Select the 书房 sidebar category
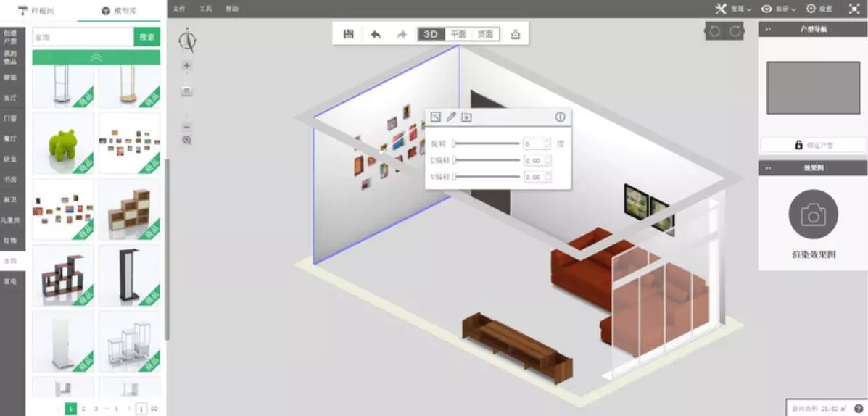Viewport: 868px width, 416px height. click(11, 179)
